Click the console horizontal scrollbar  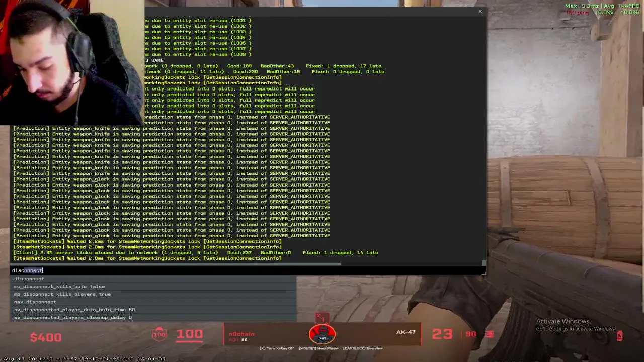pos(176,263)
